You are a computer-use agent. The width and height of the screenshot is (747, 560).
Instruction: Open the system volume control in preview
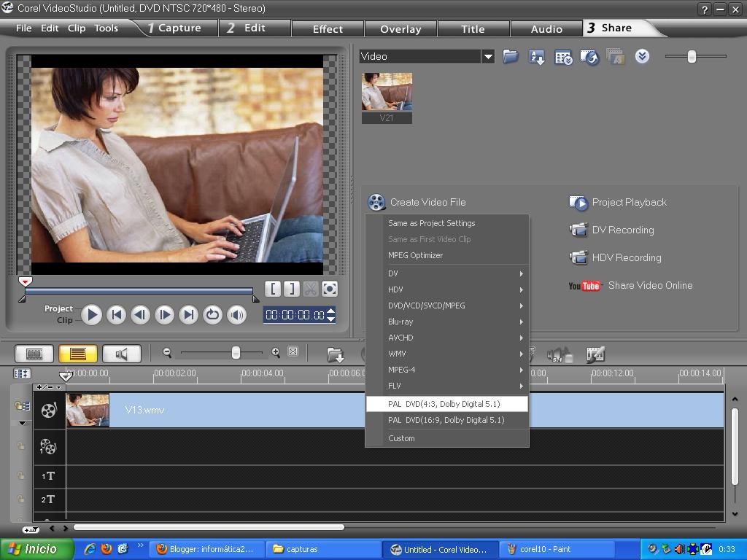(237, 315)
